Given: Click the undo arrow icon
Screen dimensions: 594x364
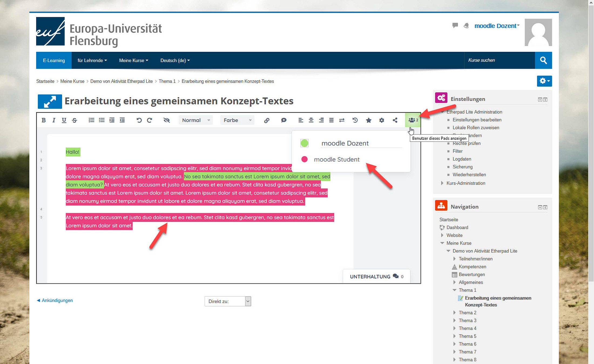Looking at the screenshot, I should click(139, 120).
